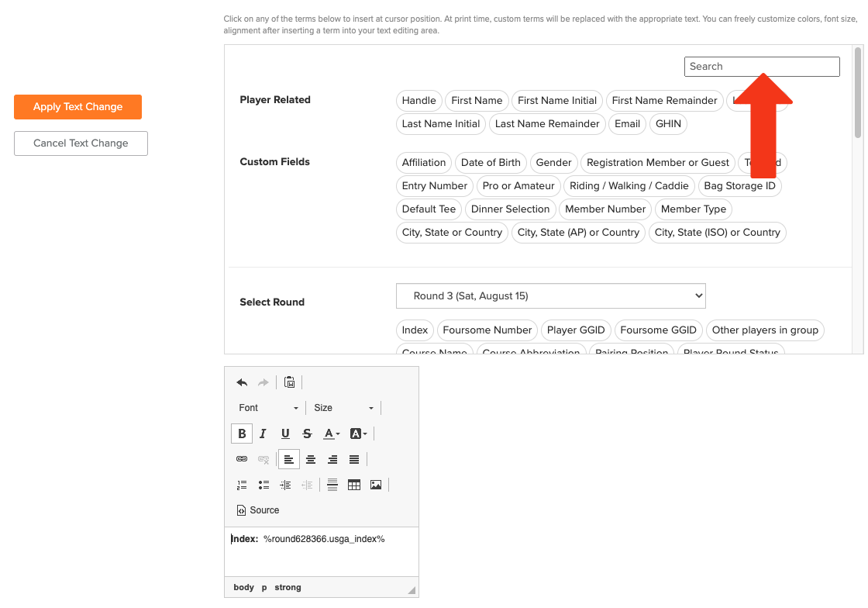Click the Redo arrow in editor toolbar

point(263,382)
